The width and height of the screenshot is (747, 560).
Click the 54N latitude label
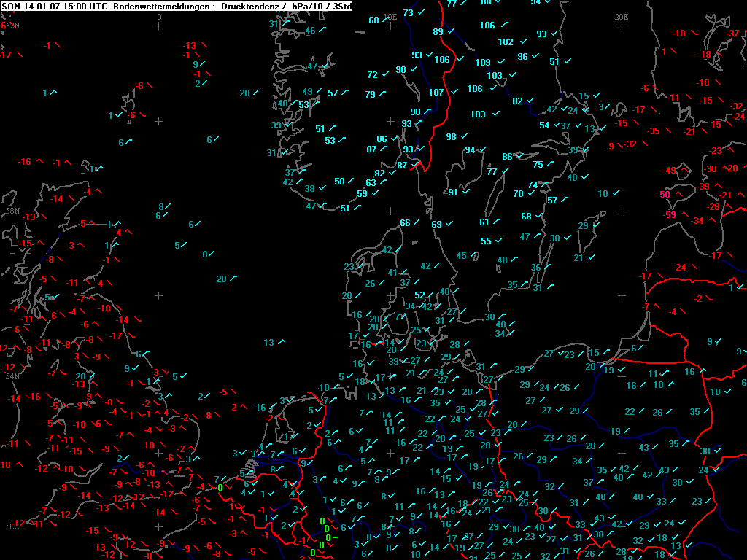tap(12, 376)
